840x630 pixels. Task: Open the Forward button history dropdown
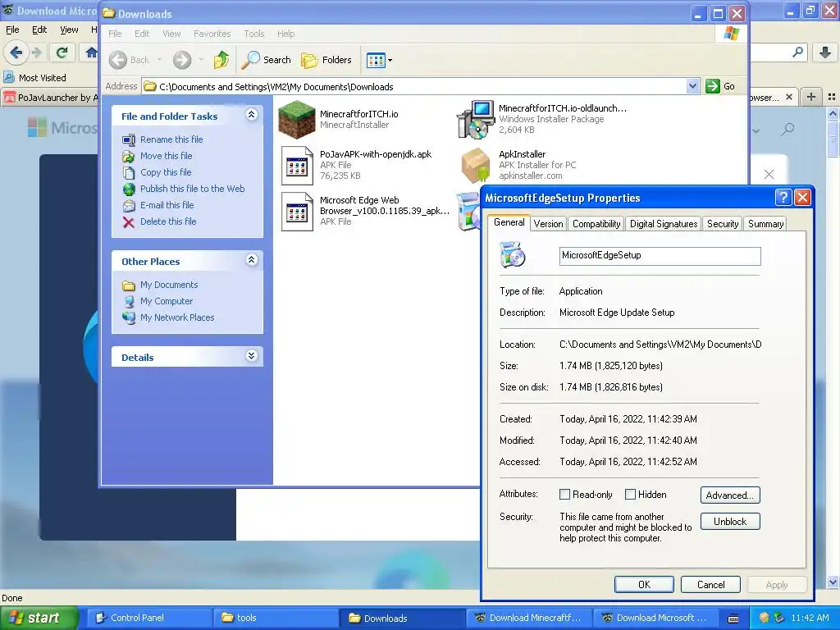202,60
